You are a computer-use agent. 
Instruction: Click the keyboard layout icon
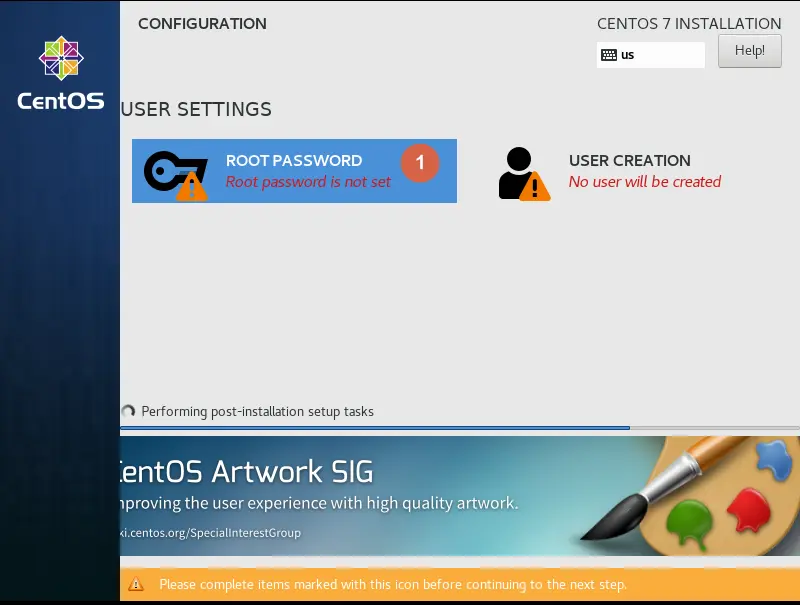609,55
